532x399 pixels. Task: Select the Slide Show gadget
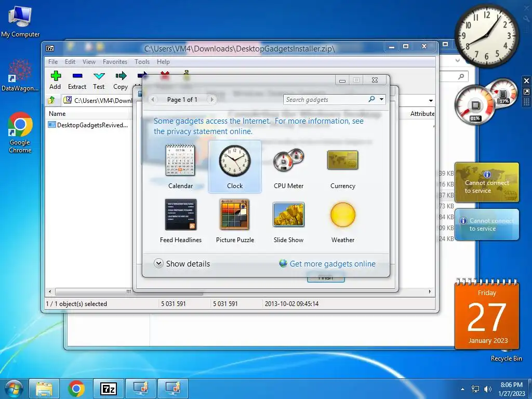point(288,221)
